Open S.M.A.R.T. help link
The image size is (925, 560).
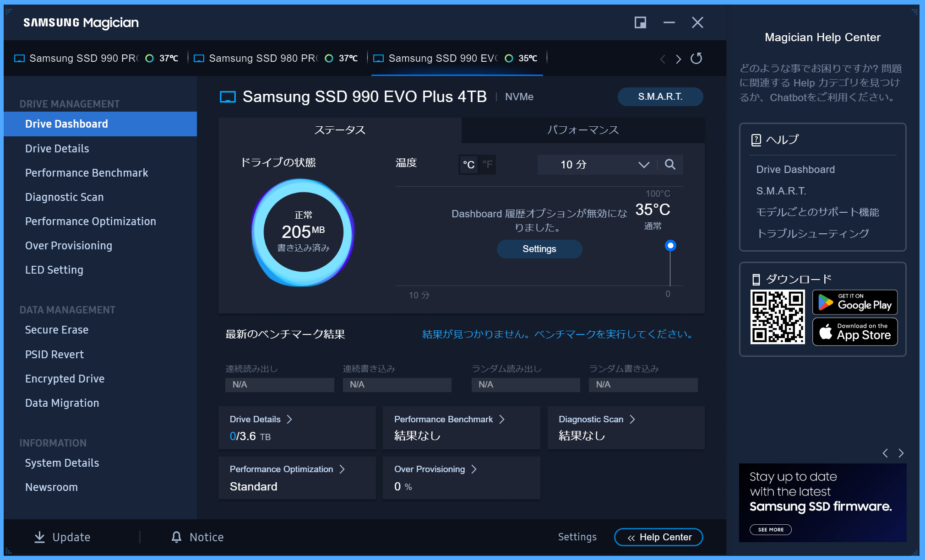[x=781, y=191]
